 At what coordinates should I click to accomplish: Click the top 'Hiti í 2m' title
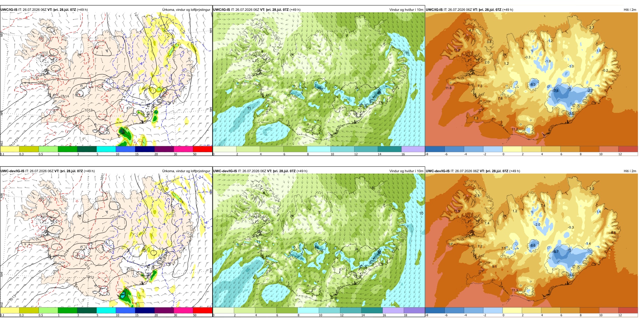pos(630,10)
